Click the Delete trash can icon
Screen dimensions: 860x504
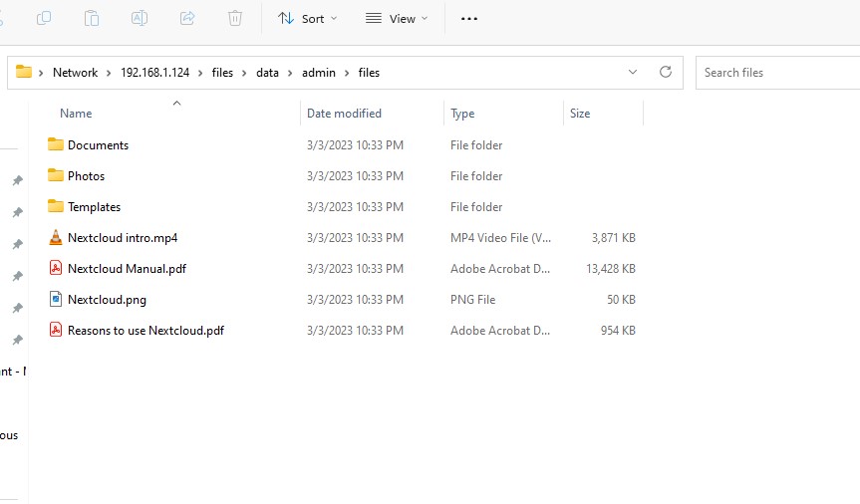click(x=235, y=18)
